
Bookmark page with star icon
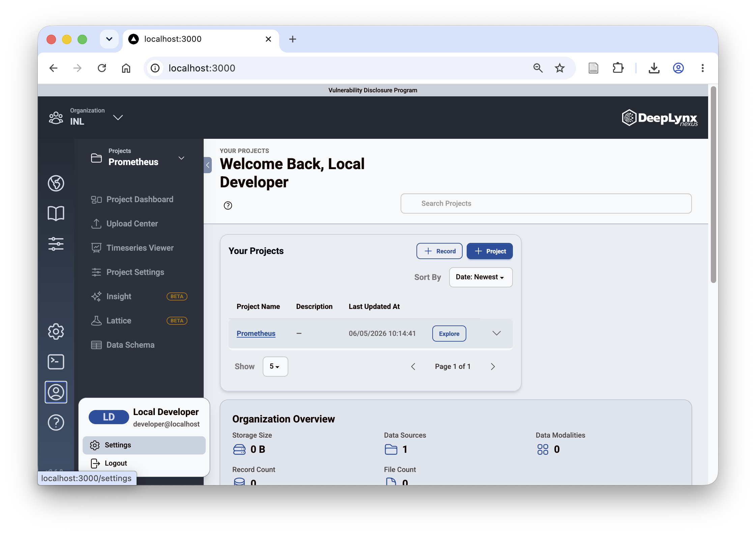[x=560, y=68]
